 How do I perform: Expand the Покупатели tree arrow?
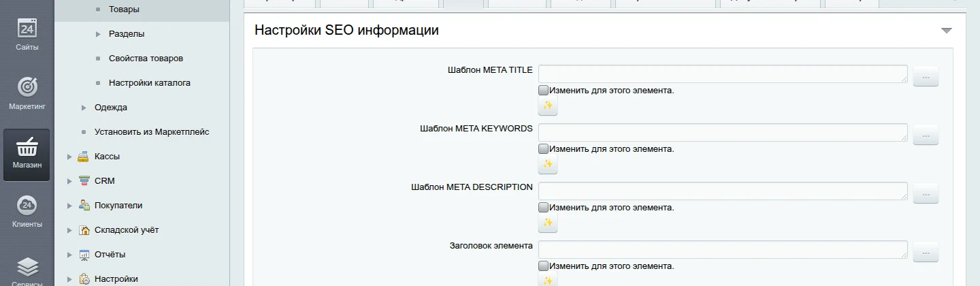(69, 206)
